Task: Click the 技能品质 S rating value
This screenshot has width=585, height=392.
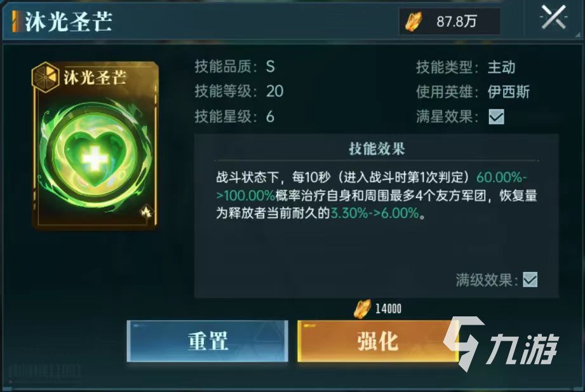Action: pyautogui.click(x=270, y=67)
